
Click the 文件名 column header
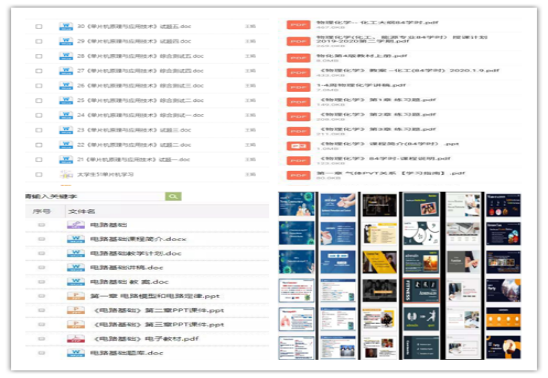point(81,211)
